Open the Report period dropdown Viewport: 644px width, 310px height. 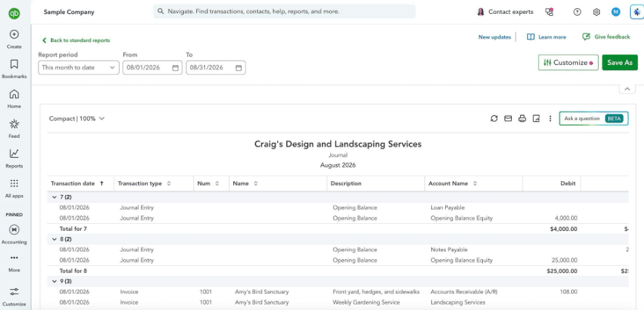(79, 68)
